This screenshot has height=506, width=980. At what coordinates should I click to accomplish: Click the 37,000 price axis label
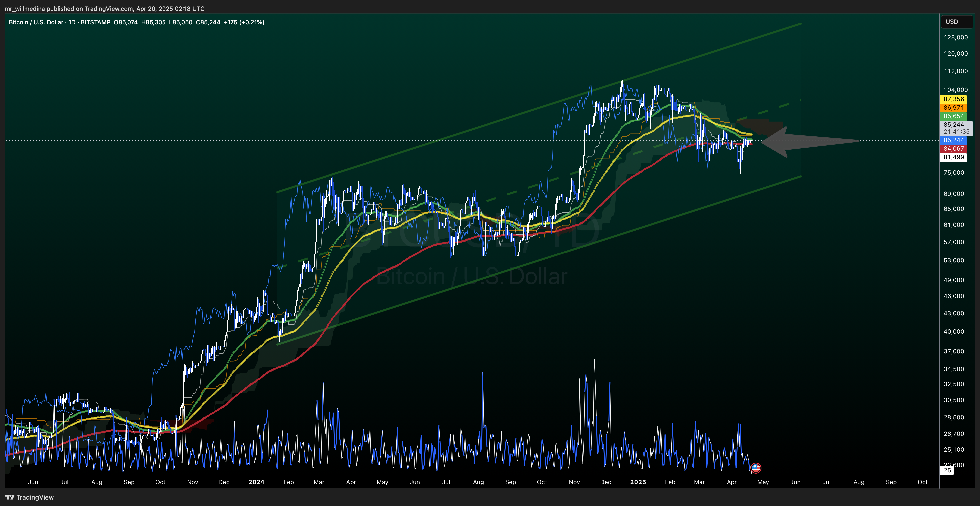(954, 351)
